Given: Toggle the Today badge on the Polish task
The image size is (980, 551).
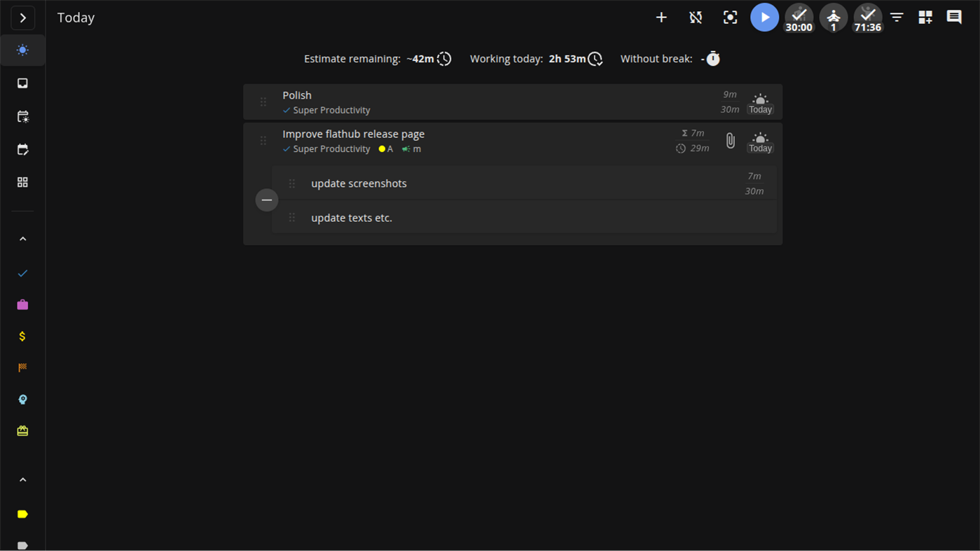Looking at the screenshot, I should point(760,102).
